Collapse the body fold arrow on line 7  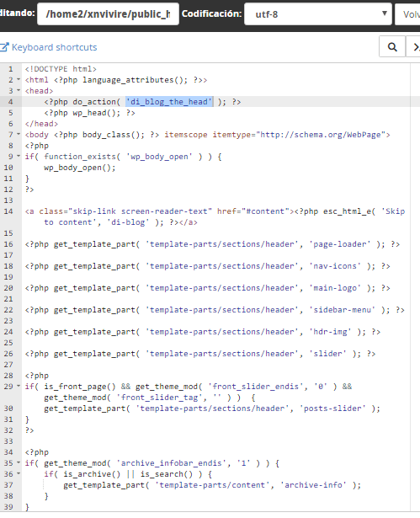point(19,135)
